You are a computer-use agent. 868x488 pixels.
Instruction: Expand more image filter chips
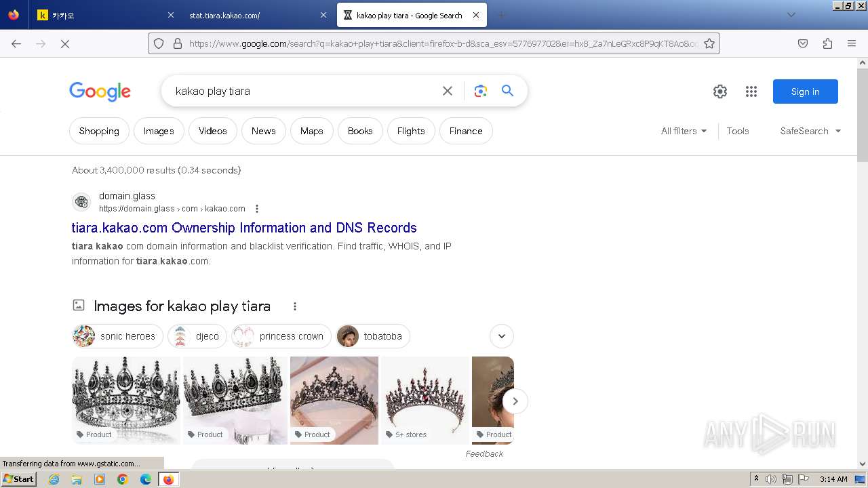tap(502, 336)
